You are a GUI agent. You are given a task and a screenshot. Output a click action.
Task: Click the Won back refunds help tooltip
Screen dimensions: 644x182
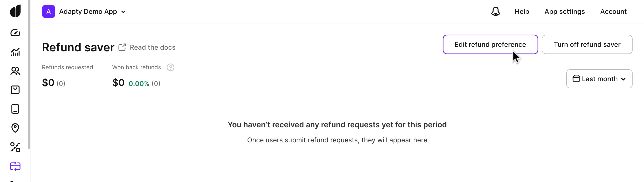pyautogui.click(x=170, y=67)
